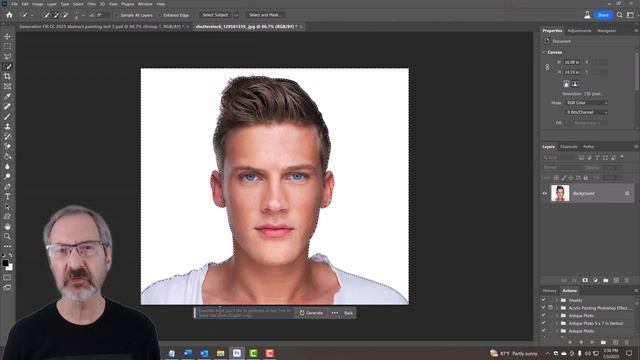Viewport: 640px width, 360px height.
Task: Toggle layer filtering switch on or off
Action: 622,156
